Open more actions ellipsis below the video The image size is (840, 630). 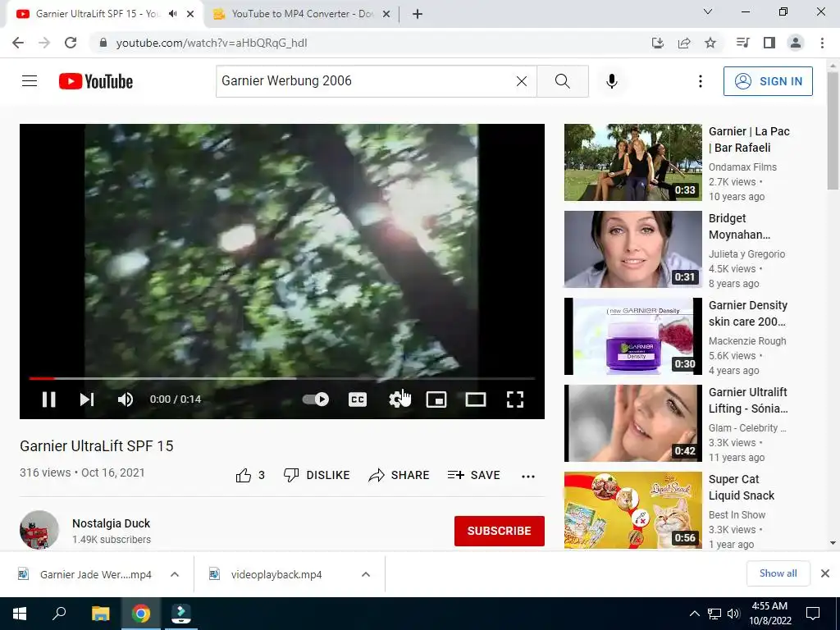(528, 477)
